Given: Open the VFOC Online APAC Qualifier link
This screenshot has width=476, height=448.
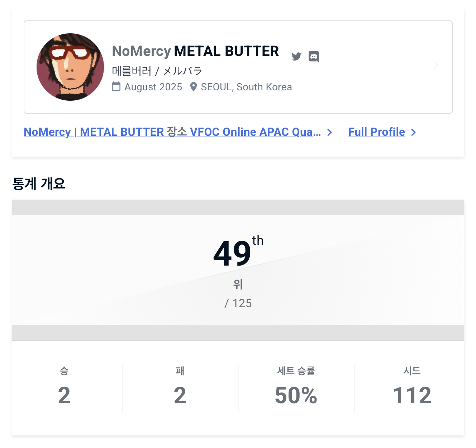Looking at the screenshot, I should [x=172, y=132].
